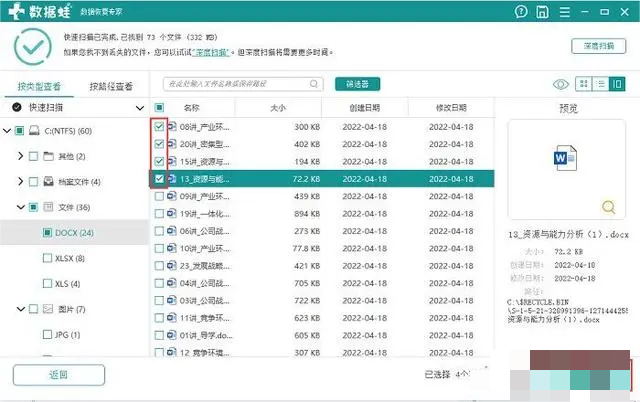The image size is (640, 402).
Task: Sort by 修改日期 column header
Action: [x=451, y=108]
